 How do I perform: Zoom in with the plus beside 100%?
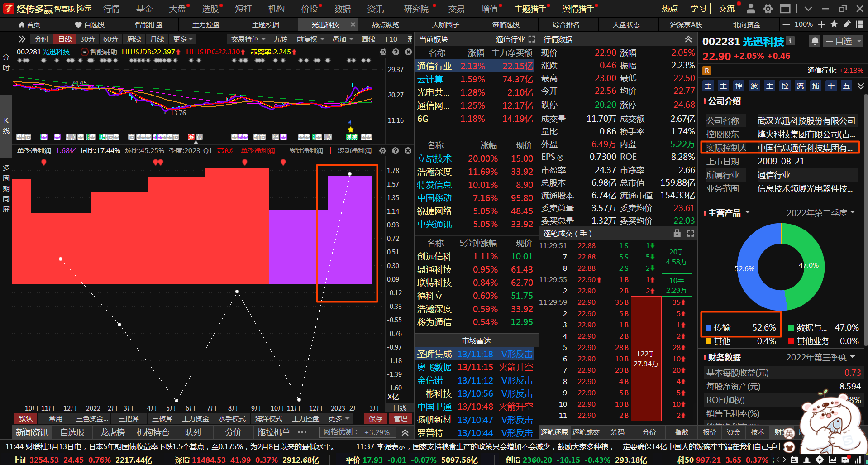(821, 24)
